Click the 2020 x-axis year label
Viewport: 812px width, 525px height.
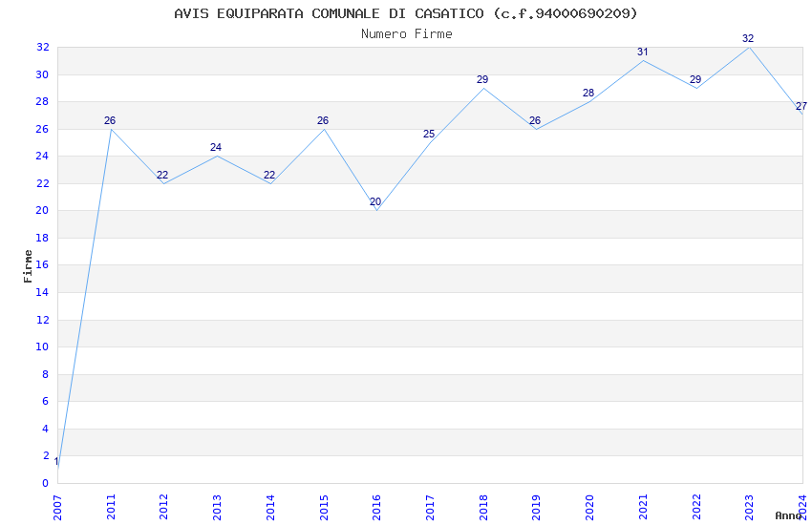[589, 508]
